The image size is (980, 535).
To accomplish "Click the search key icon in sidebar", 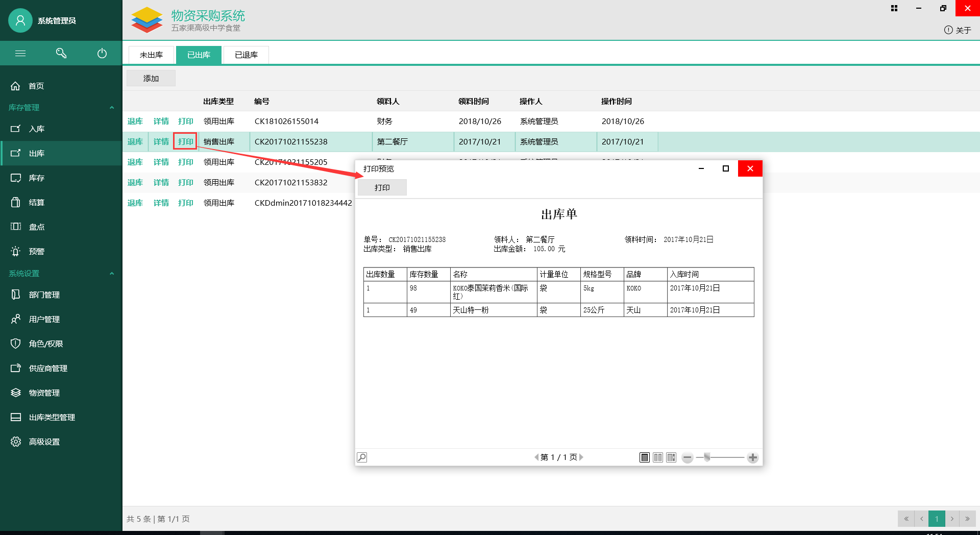I will 61,53.
